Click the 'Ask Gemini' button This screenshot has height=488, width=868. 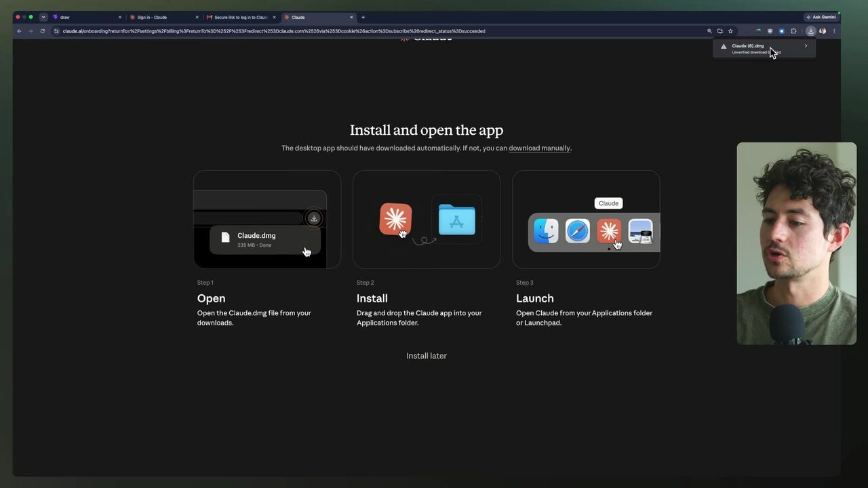point(821,17)
